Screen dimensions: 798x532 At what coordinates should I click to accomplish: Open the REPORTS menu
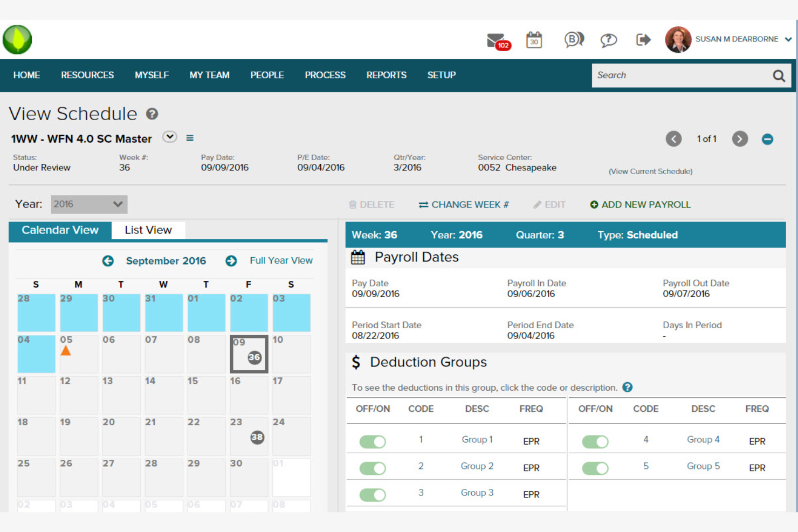coord(386,75)
